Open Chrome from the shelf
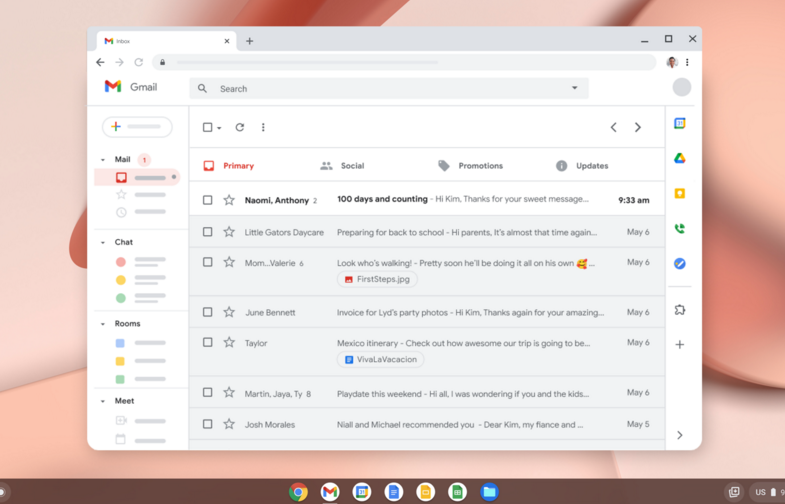Screen dimensions: 785x504 point(298,492)
